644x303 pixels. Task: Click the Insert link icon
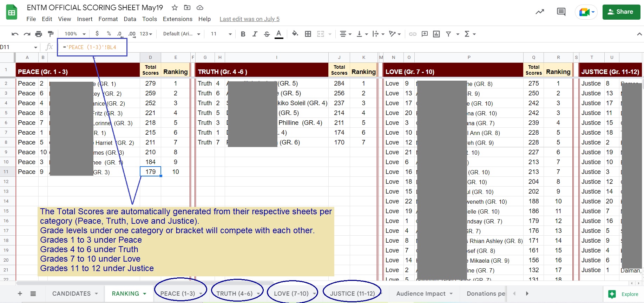point(413,34)
